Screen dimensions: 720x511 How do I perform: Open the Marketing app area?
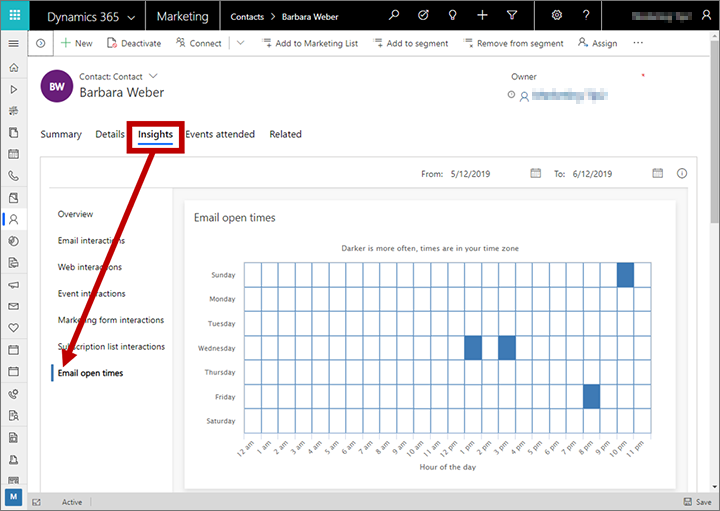pos(182,17)
